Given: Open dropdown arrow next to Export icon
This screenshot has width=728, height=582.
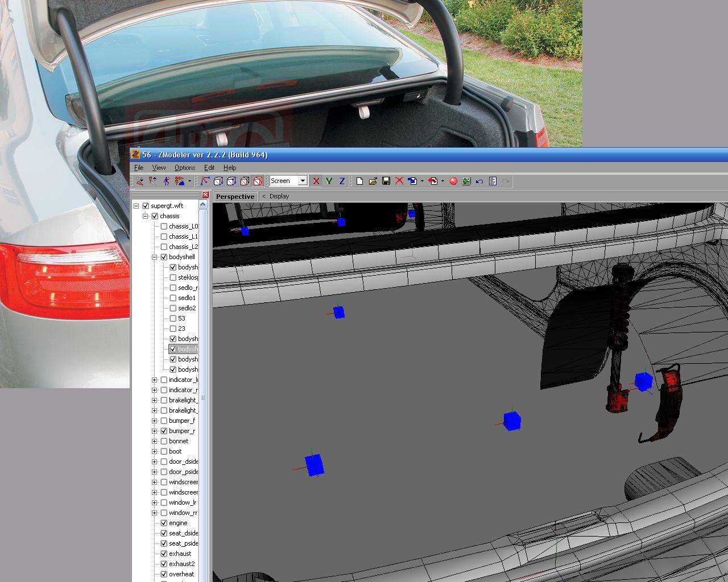Looking at the screenshot, I should [442, 181].
